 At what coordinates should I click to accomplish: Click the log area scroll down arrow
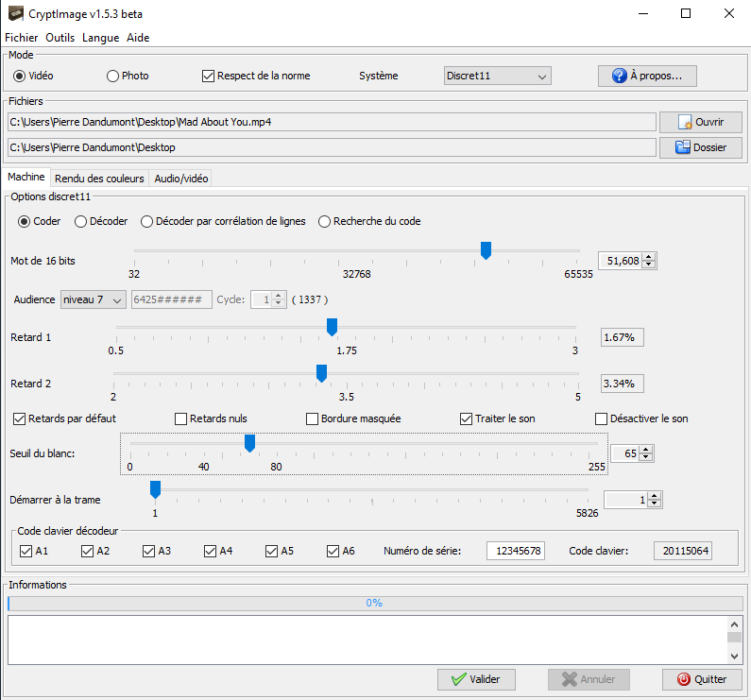(734, 657)
